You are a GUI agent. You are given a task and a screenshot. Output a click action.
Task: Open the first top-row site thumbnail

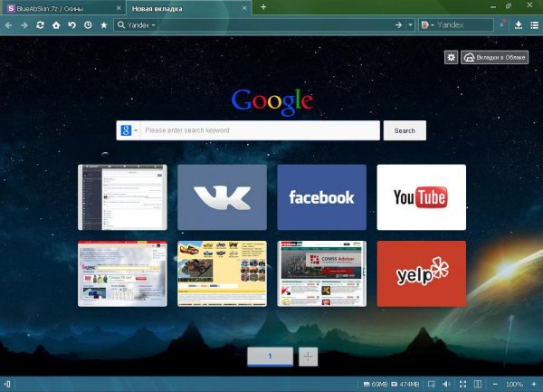point(122,197)
